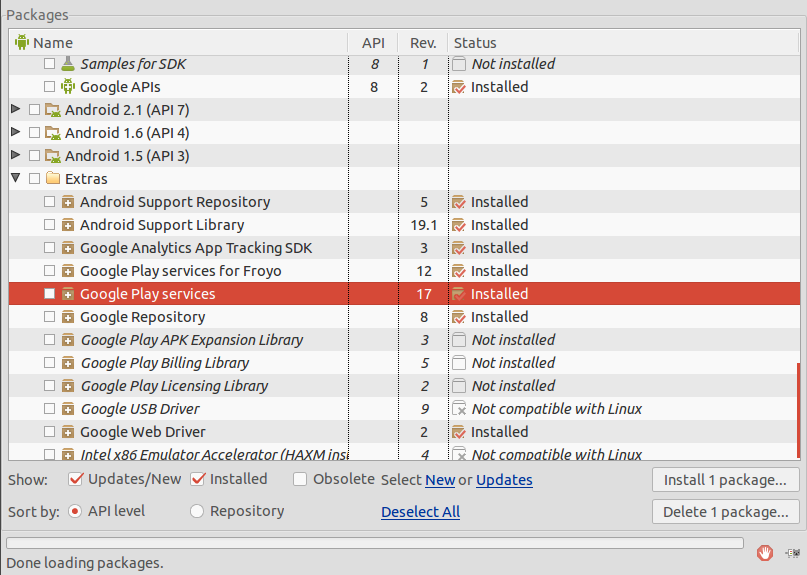
Task: Click the log icon beside the stop icon
Action: pos(793,553)
